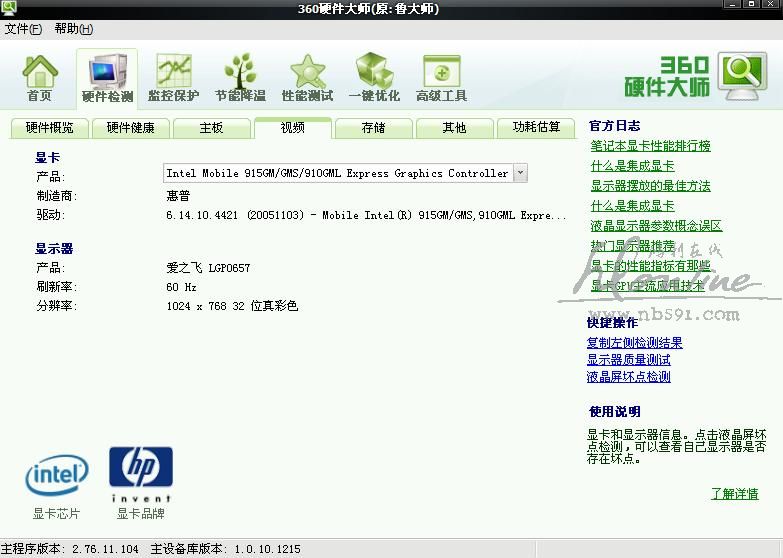Image resolution: width=783 pixels, height=558 pixels.
Task: Click 液晶屏坏点检测 link
Action: [628, 377]
